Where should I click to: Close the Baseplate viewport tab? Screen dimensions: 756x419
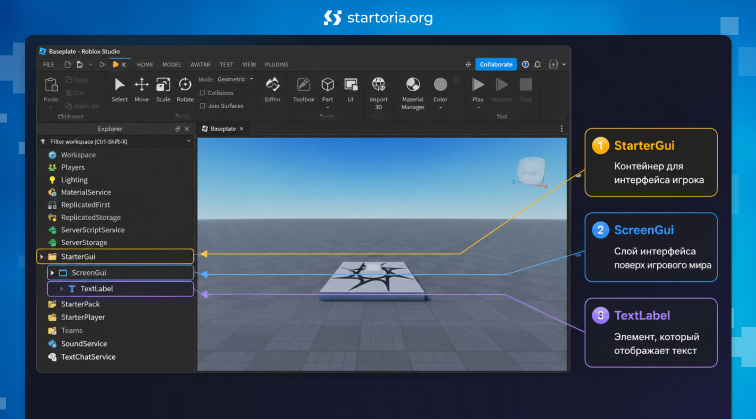point(242,129)
